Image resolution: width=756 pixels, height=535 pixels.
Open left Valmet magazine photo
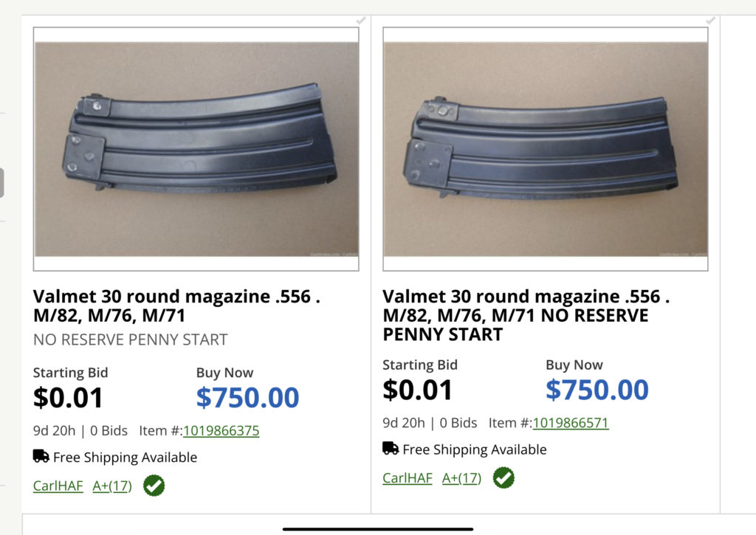click(196, 149)
